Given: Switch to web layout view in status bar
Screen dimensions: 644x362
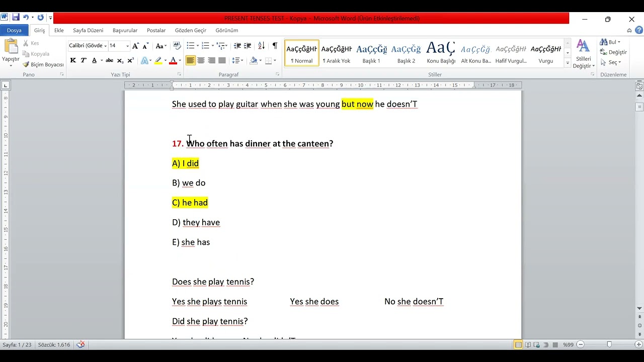Looking at the screenshot, I should pyautogui.click(x=537, y=345).
